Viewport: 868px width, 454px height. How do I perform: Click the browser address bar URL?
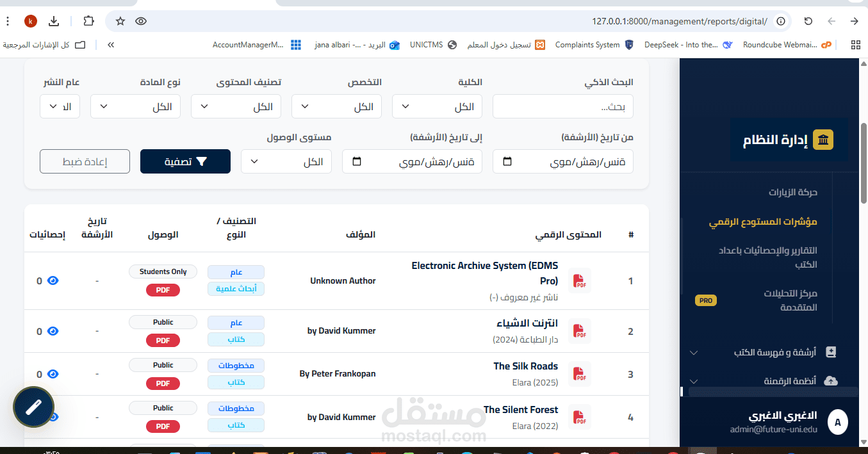(x=679, y=21)
